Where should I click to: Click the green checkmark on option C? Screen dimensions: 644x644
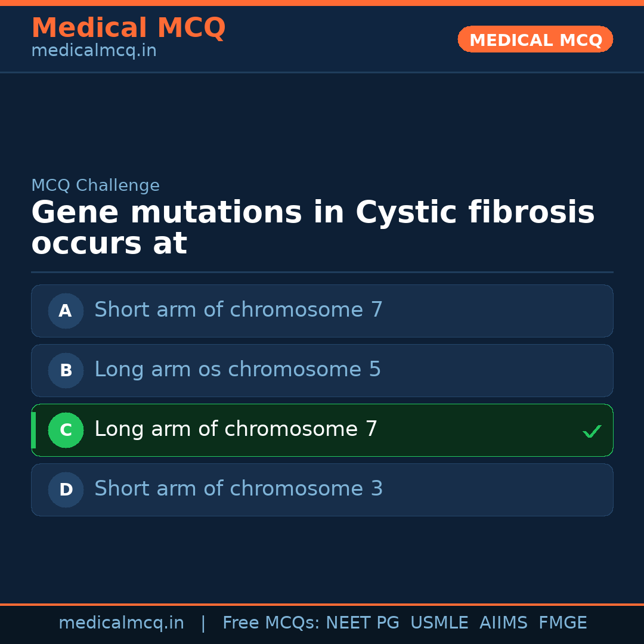pyautogui.click(x=592, y=431)
